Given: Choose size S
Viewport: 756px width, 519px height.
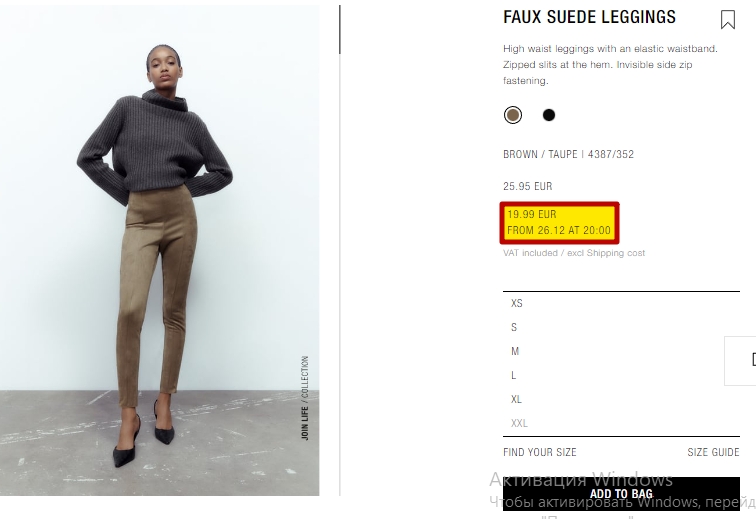Looking at the screenshot, I should pyautogui.click(x=621, y=328).
